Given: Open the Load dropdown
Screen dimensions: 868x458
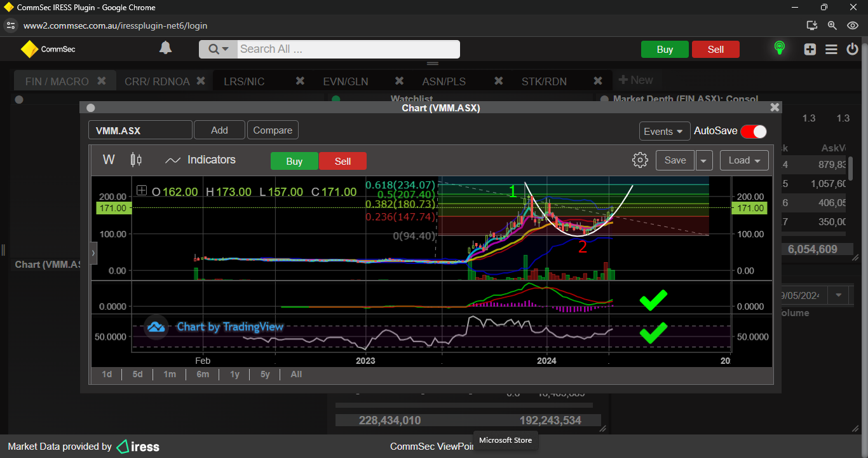Looking at the screenshot, I should [x=744, y=160].
